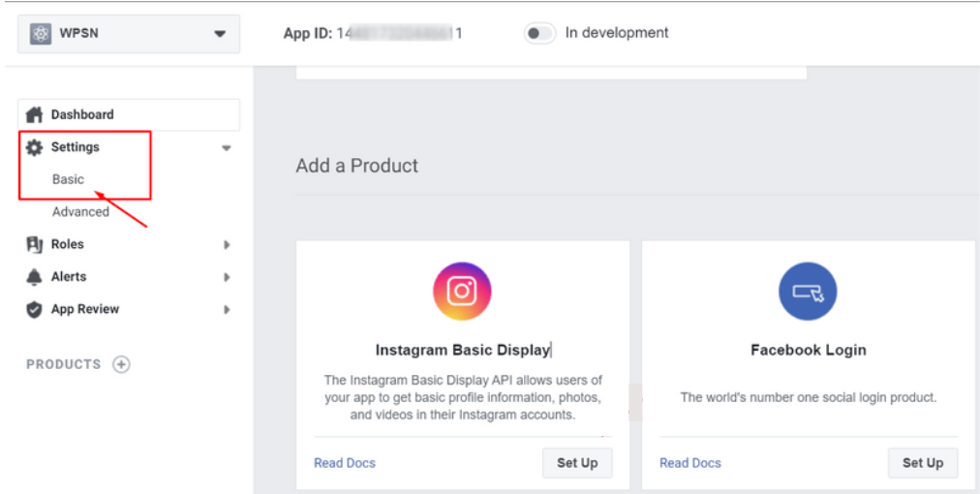Viewport: 980px width, 494px height.
Task: Open Advanced settings item
Action: pos(80,212)
